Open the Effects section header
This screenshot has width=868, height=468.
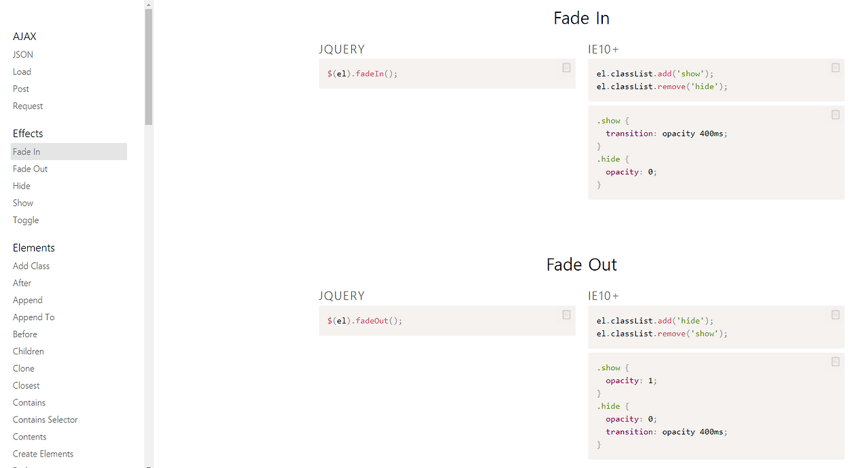28,133
